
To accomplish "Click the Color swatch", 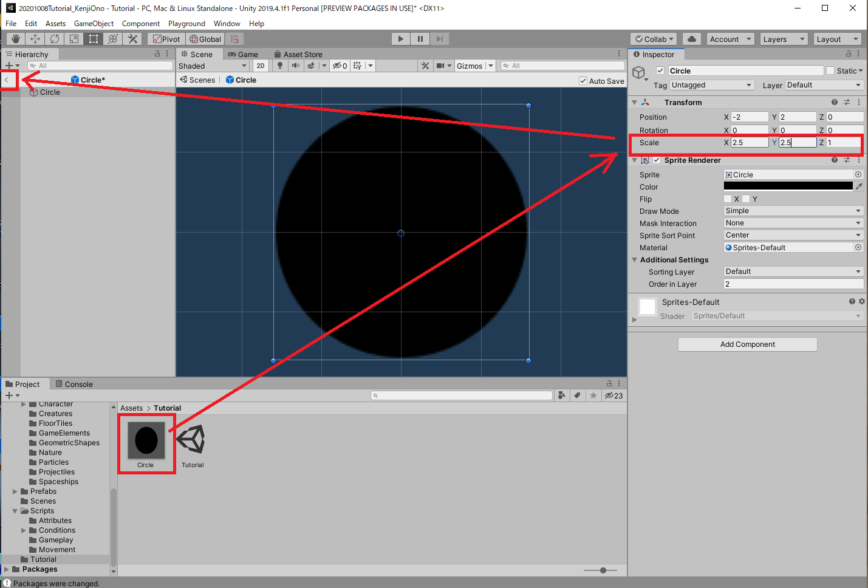I will click(788, 186).
